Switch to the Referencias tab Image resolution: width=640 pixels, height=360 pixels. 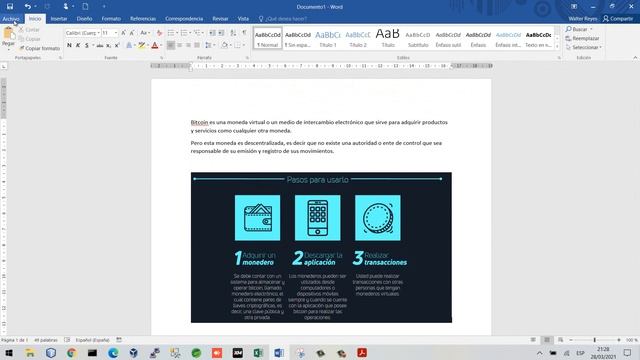[x=143, y=19]
